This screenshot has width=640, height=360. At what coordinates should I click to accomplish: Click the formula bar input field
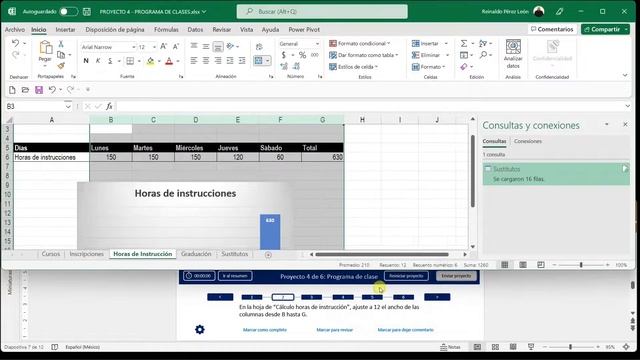tap(369, 106)
